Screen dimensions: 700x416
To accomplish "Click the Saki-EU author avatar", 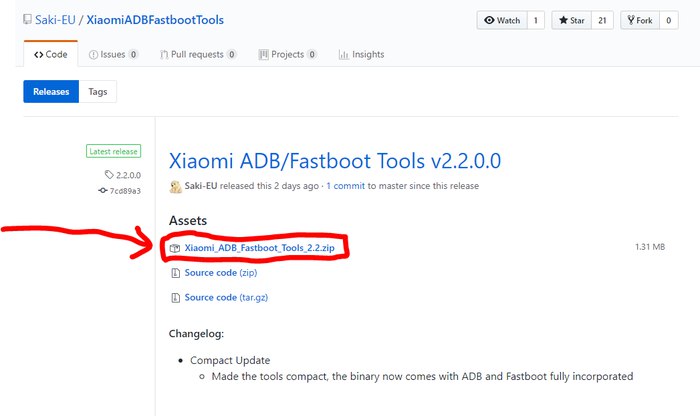I will click(177, 186).
